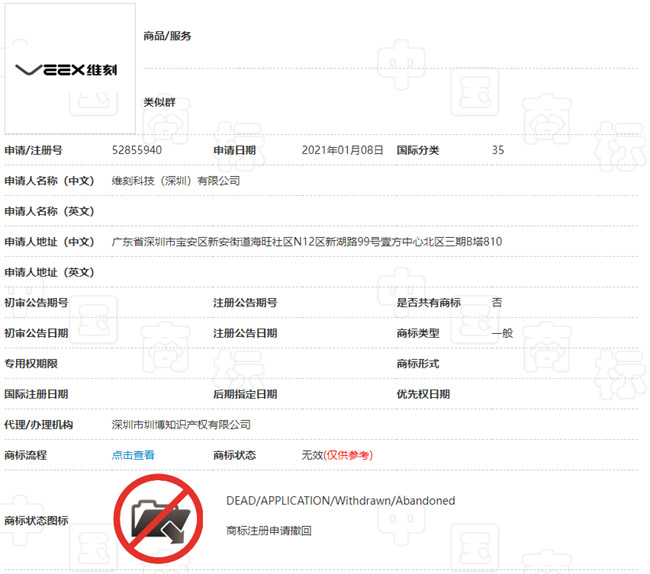Click the 专用权期限 field label
This screenshot has height=574, width=650.
pos(31,364)
